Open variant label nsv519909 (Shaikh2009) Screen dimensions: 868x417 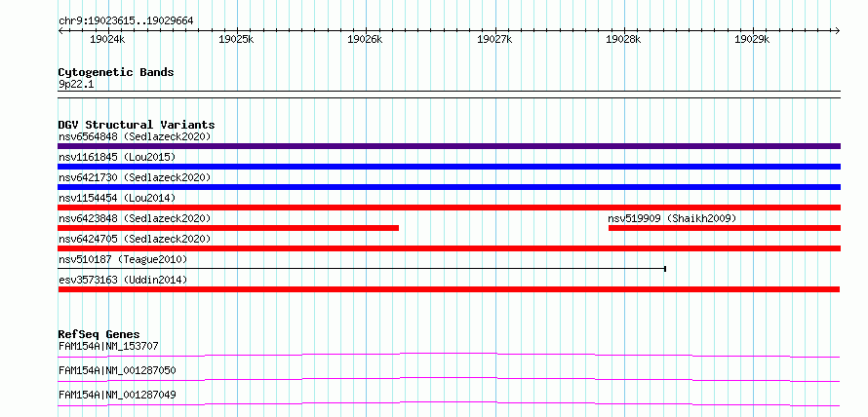(673, 218)
